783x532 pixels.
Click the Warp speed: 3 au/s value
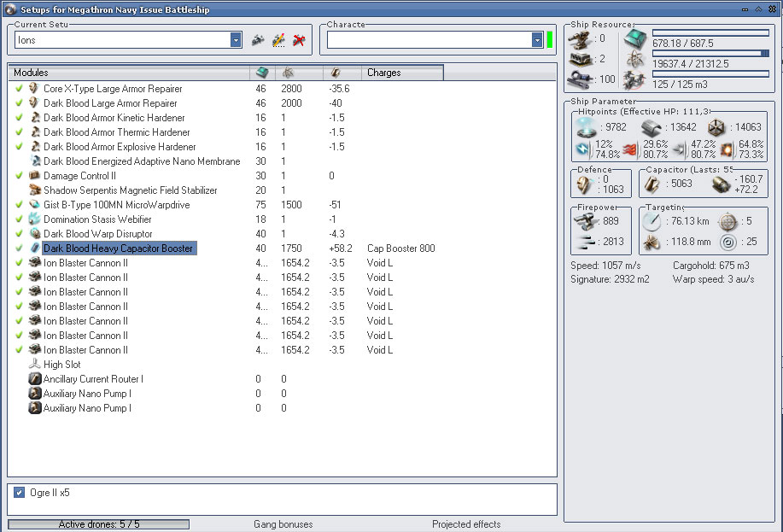click(x=713, y=279)
